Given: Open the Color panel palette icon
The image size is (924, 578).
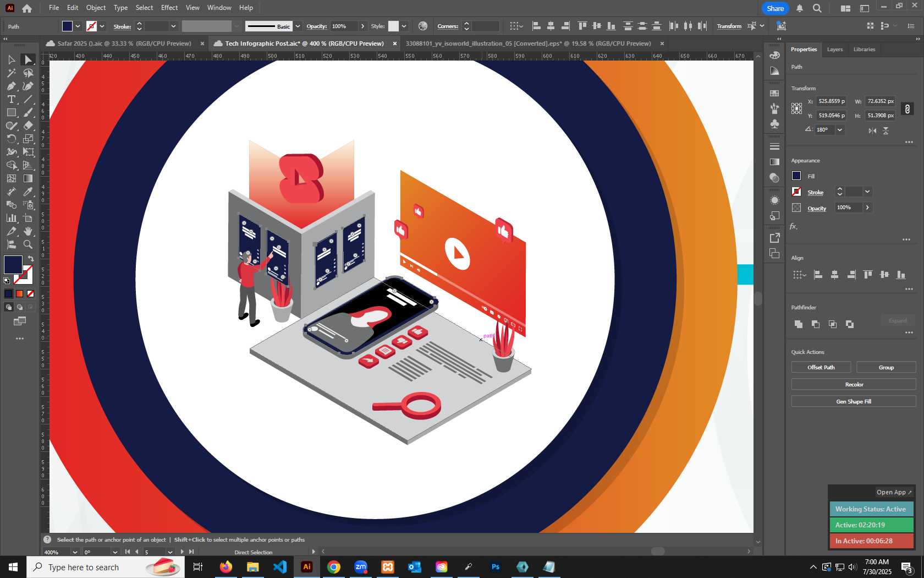Looking at the screenshot, I should [774, 55].
